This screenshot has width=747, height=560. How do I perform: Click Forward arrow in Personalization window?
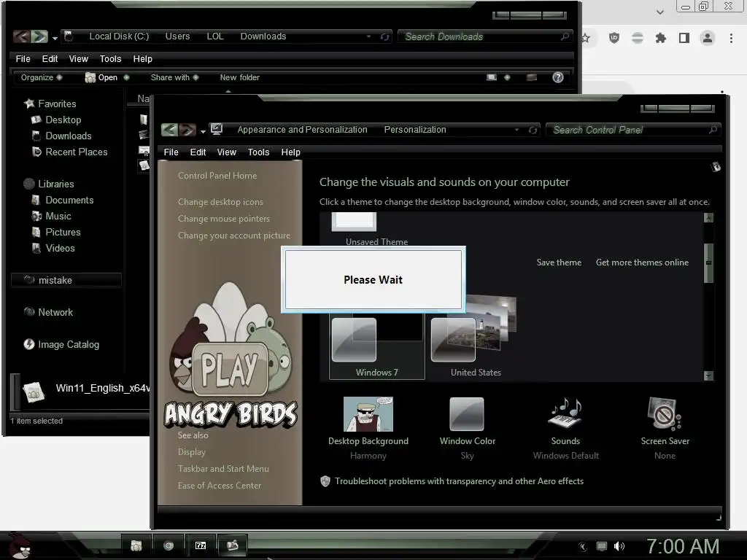pyautogui.click(x=187, y=130)
